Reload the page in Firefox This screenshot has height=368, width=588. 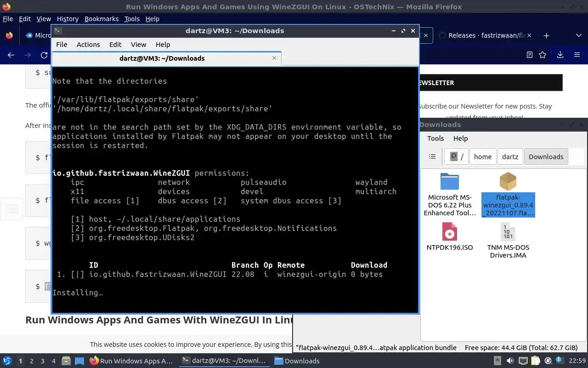coord(44,55)
